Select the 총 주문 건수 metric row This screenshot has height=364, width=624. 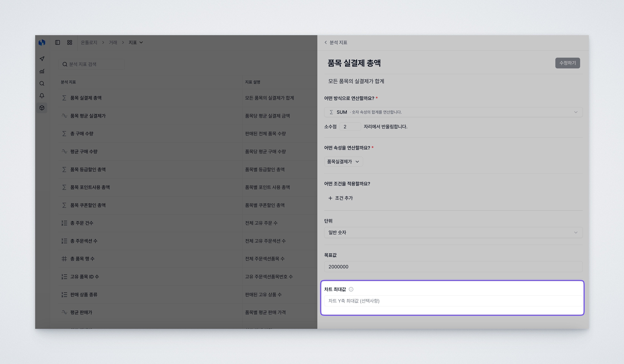pyautogui.click(x=82, y=223)
